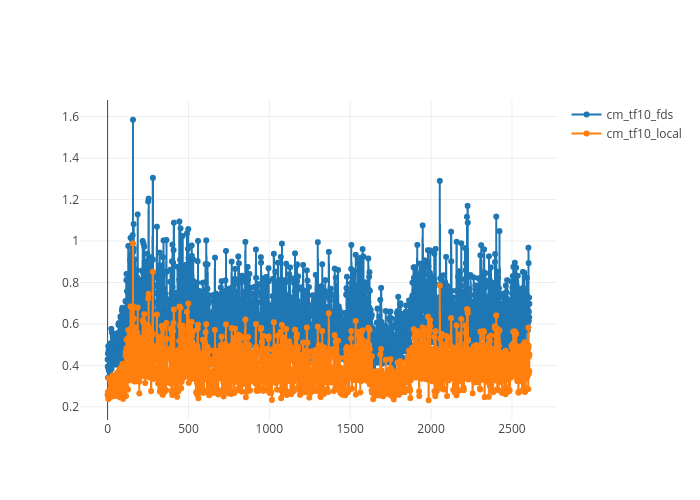The width and height of the screenshot is (700, 500).
Task: Select the orange peak near x=2050
Action: [440, 287]
